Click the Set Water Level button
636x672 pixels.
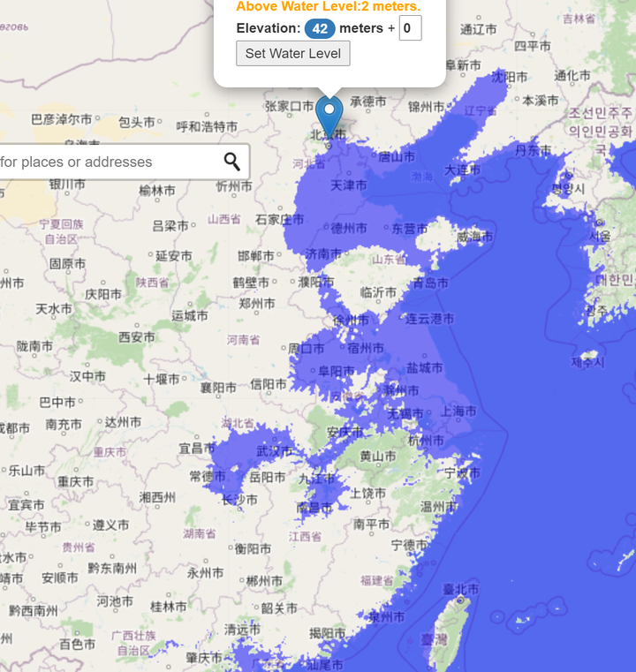tap(293, 54)
